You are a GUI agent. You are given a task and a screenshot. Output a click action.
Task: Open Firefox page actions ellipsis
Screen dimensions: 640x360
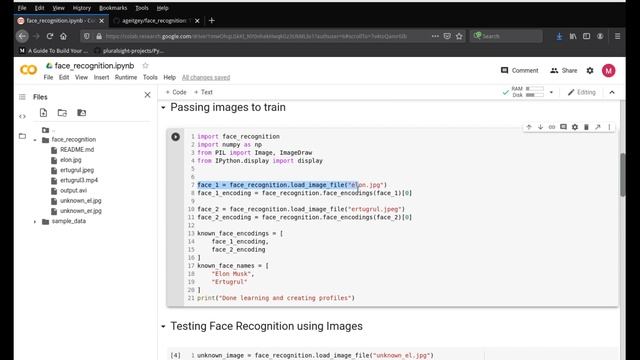pos(435,36)
